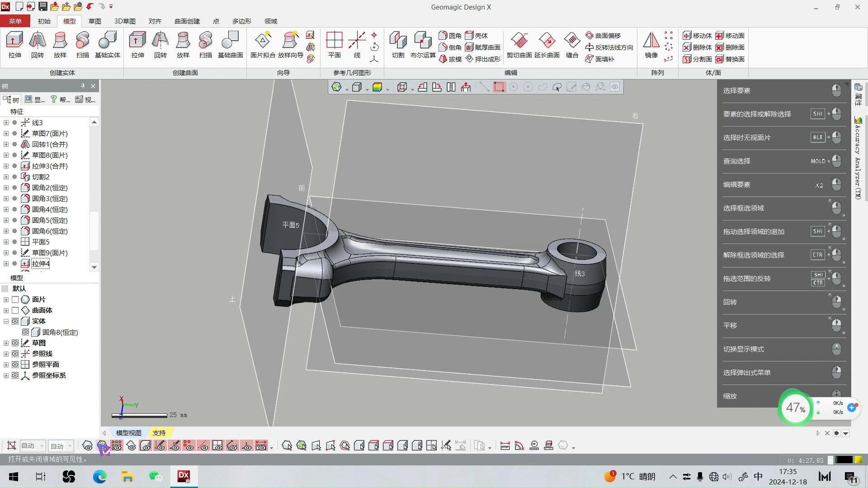
Task: Click the 布尔运算 boolean operation tool
Action: [x=422, y=45]
